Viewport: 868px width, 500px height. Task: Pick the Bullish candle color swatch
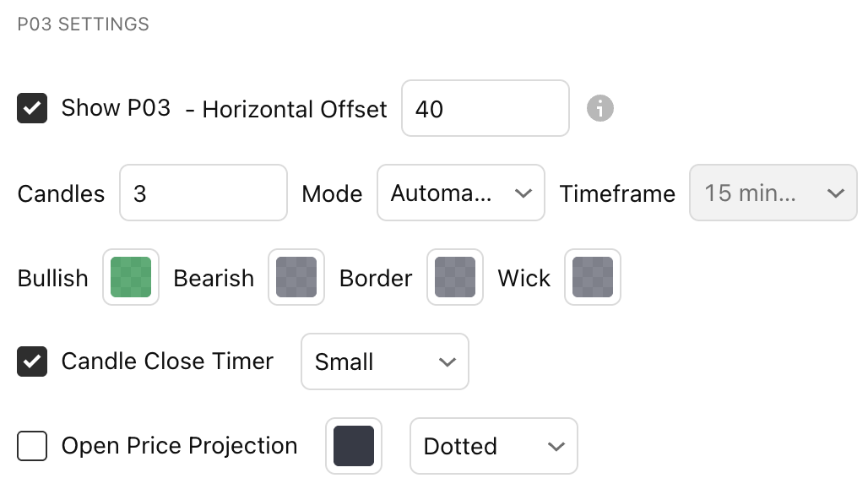[x=131, y=277]
